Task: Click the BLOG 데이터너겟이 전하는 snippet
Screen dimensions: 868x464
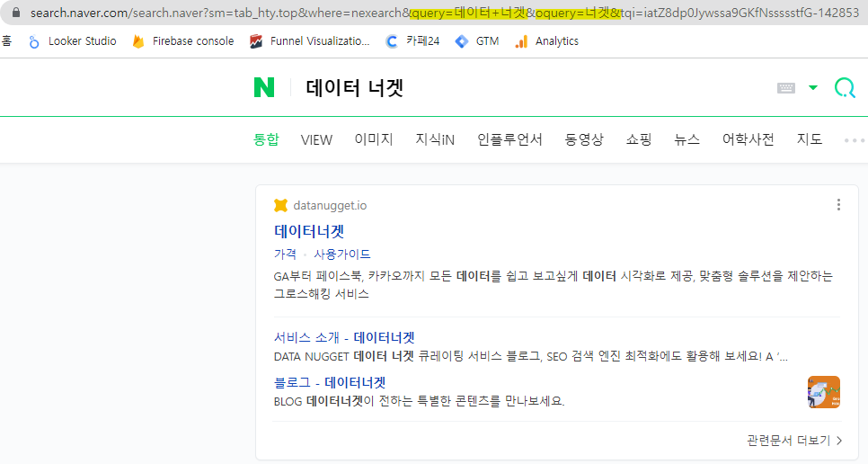Action: pyautogui.click(x=419, y=401)
